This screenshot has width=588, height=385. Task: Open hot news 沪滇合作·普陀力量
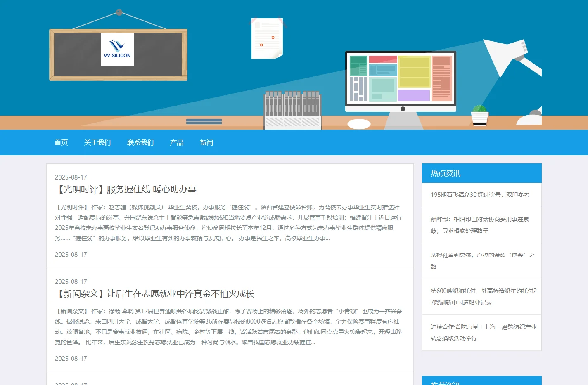coord(484,333)
